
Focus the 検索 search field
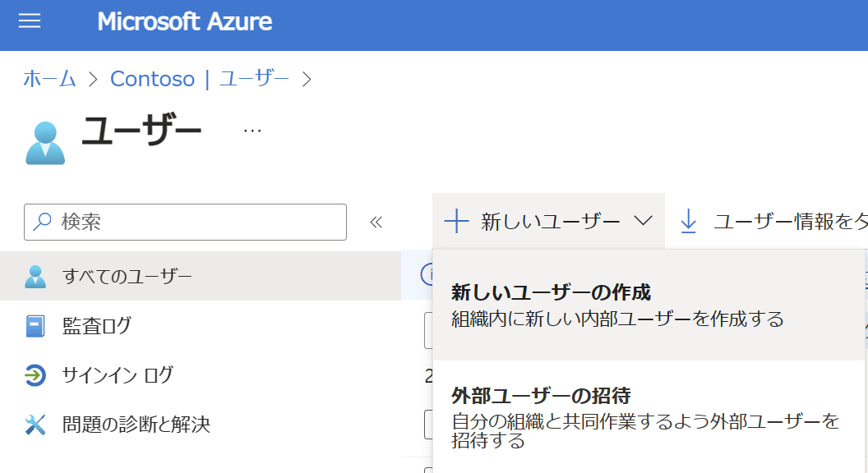(186, 222)
